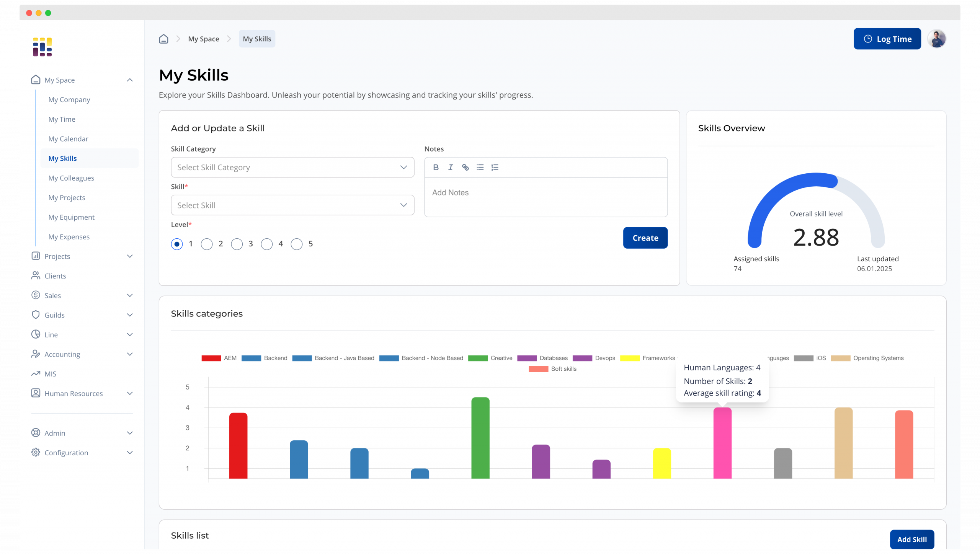Expand the Accounting section chevron
980x554 pixels.
pyautogui.click(x=130, y=354)
